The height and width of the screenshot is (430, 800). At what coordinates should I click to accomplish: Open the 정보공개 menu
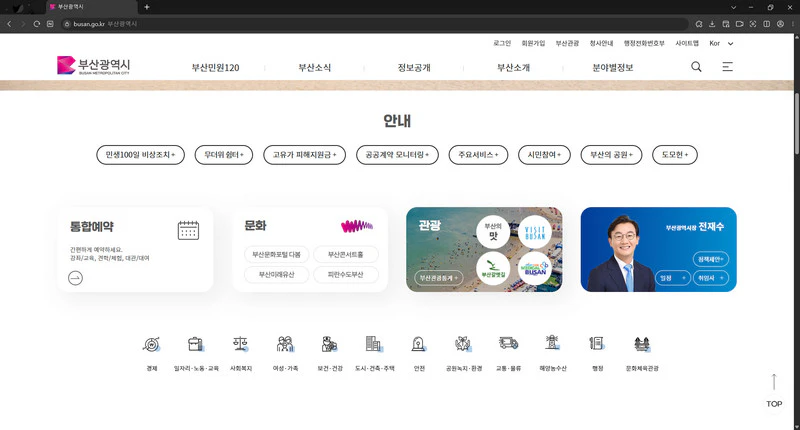tap(414, 67)
